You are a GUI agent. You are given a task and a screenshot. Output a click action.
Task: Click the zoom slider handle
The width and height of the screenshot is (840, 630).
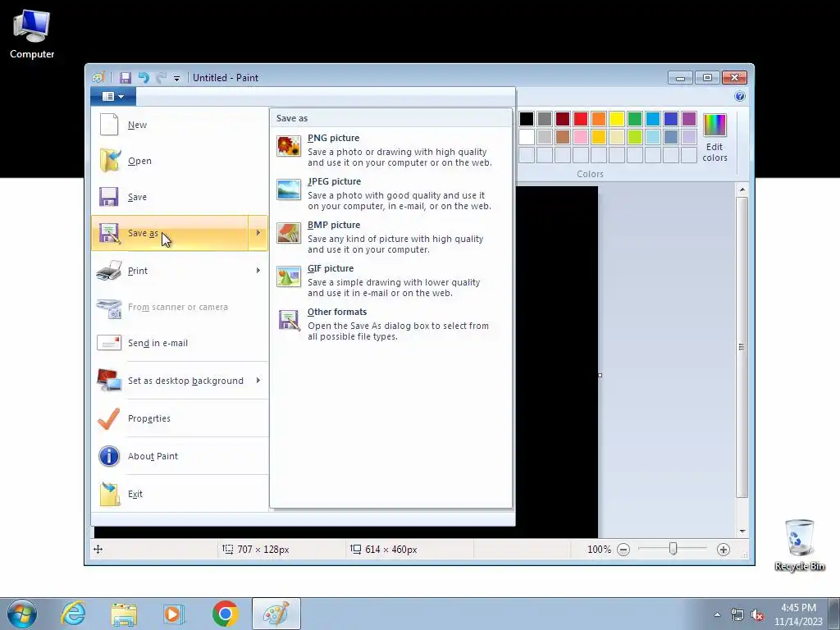(x=673, y=549)
